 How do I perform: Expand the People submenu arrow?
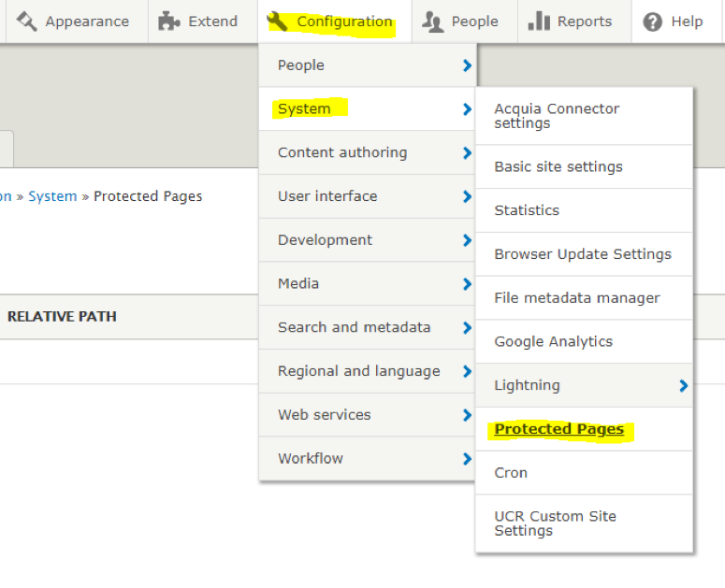pos(467,65)
